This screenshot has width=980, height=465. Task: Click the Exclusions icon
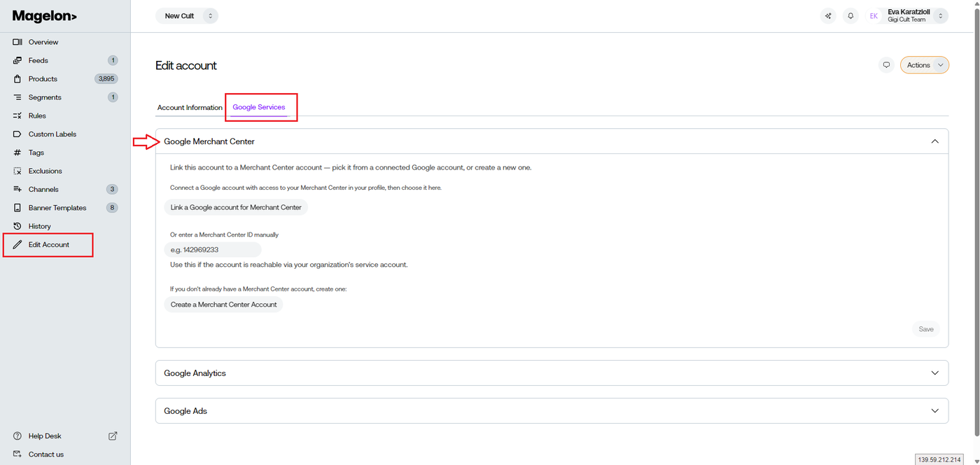(x=17, y=171)
